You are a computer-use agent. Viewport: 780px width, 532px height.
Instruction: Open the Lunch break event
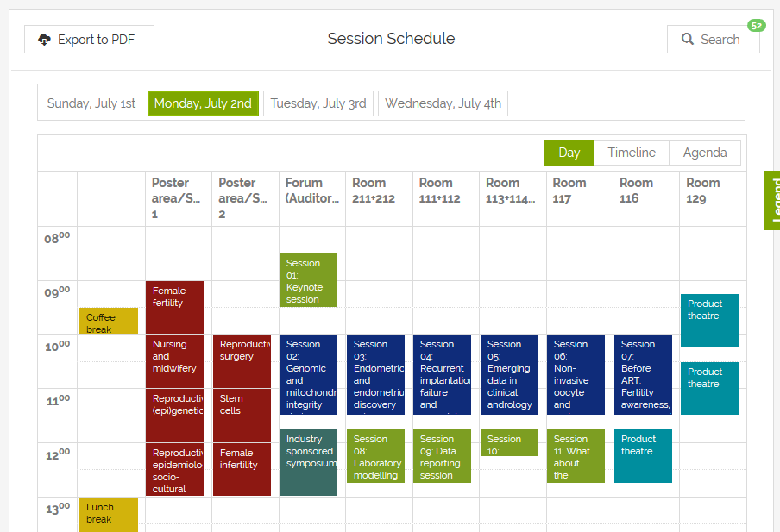tap(109, 513)
